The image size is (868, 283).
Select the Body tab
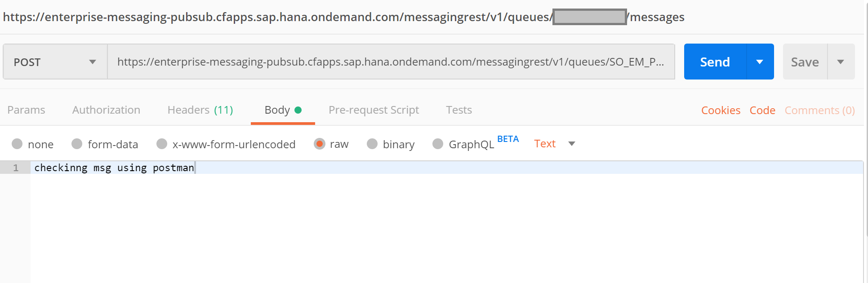coord(283,110)
